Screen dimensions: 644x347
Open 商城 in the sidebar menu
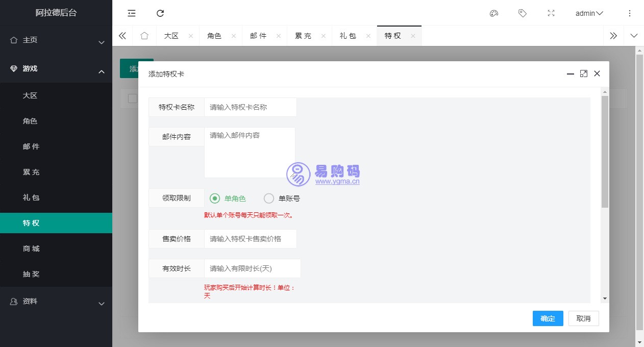click(31, 249)
